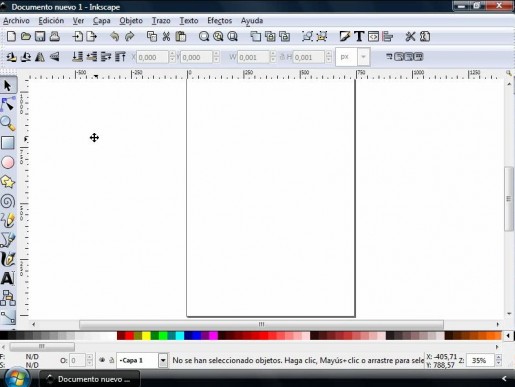Viewport: 515px width, 387px height.
Task: Flip selection horizontally
Action: (40, 57)
